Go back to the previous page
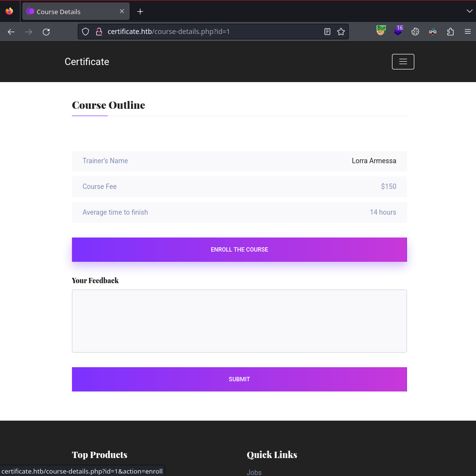This screenshot has width=476, height=476. (11, 32)
